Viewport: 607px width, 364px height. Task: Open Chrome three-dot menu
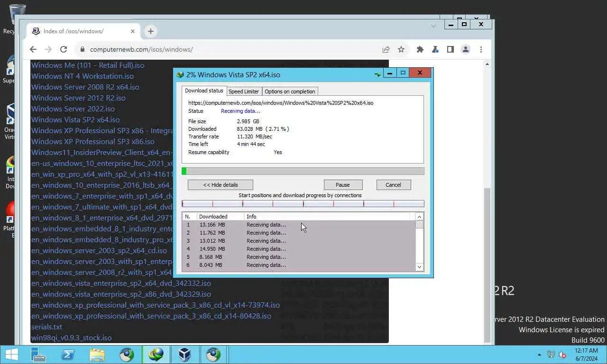(481, 49)
